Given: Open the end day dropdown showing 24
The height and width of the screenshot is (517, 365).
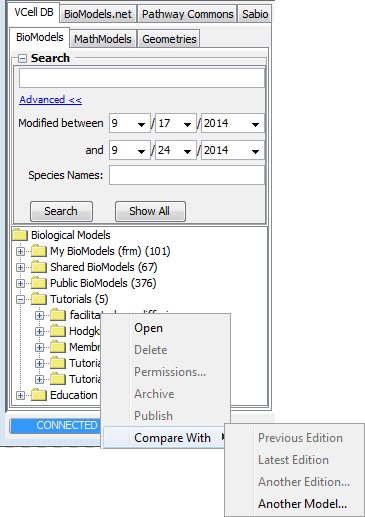Looking at the screenshot, I should click(x=176, y=150).
